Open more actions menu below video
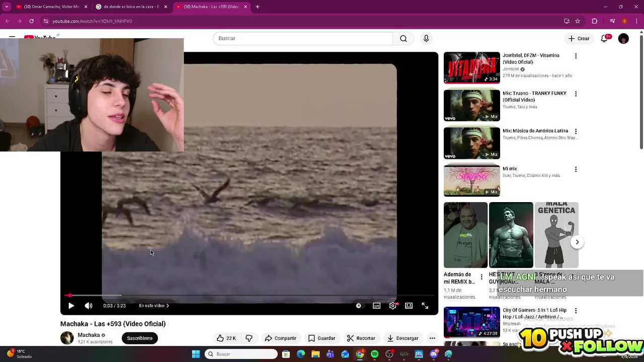Screen dimensions: 644x362 432,338
